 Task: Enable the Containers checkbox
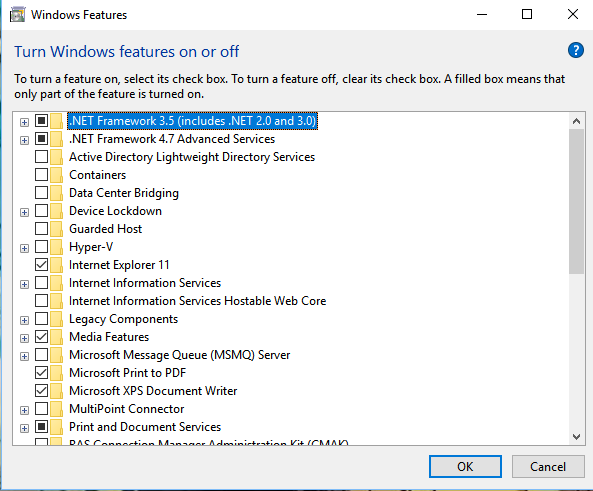(x=41, y=175)
